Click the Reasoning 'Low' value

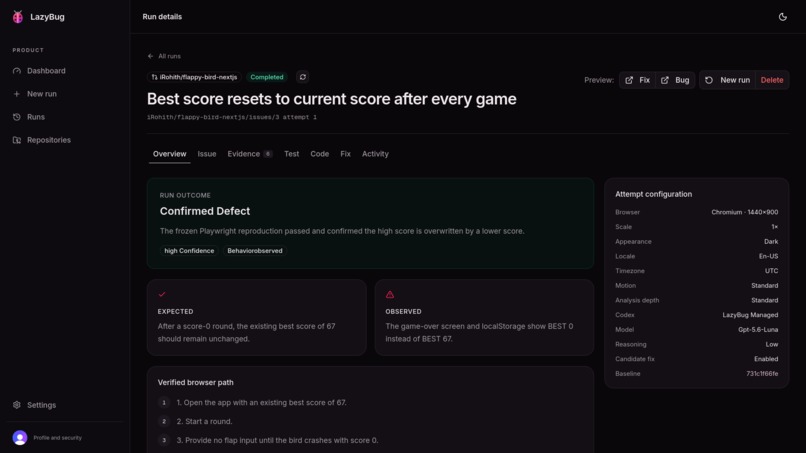click(772, 345)
